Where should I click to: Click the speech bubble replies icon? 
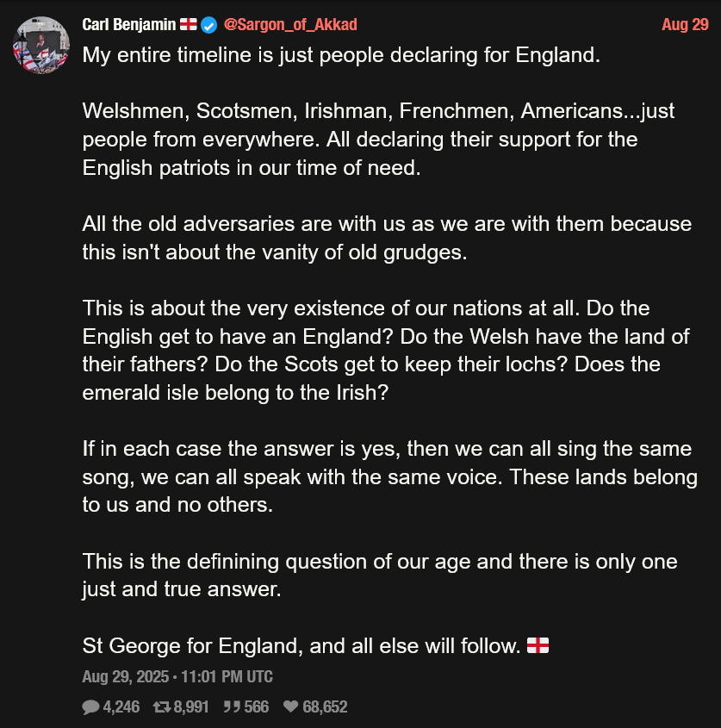(90, 707)
